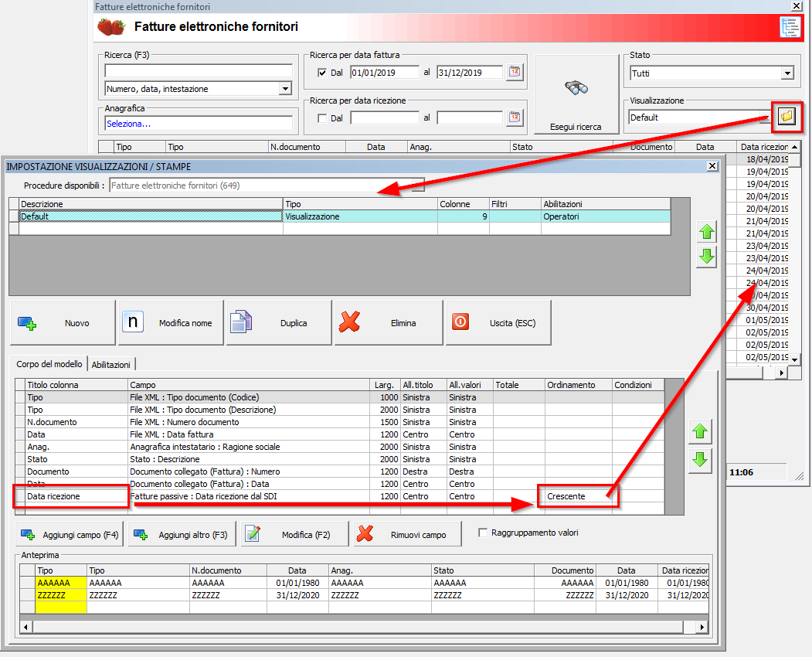Open visualization settings folder icon
The image size is (812, 657).
pos(787,117)
